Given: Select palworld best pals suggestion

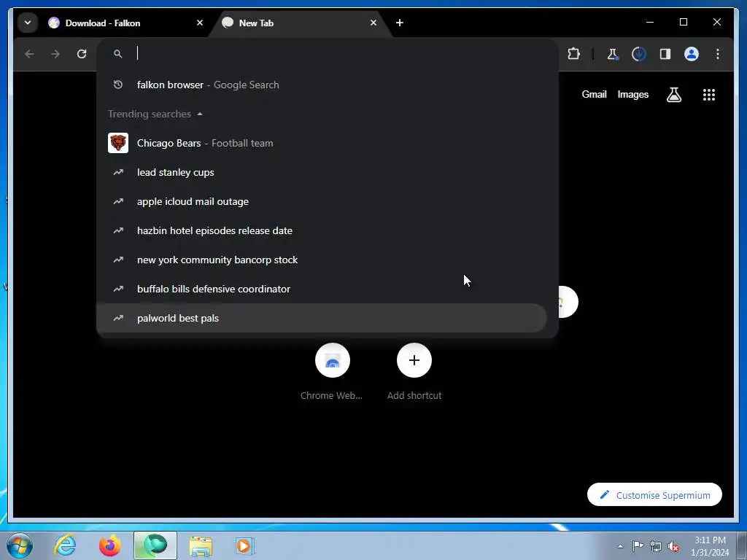Looking at the screenshot, I should coord(322,318).
